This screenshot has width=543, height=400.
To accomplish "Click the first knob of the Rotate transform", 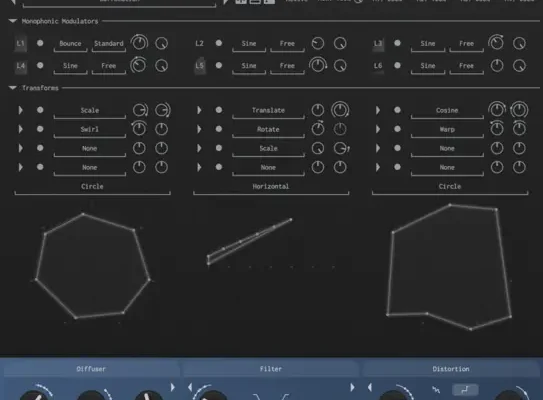I will click(318, 129).
